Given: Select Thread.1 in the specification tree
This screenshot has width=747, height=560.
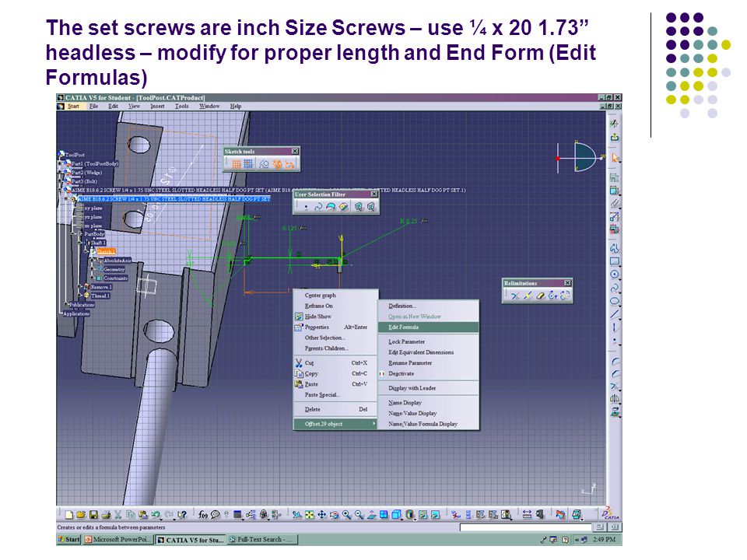Looking at the screenshot, I should coord(100,296).
